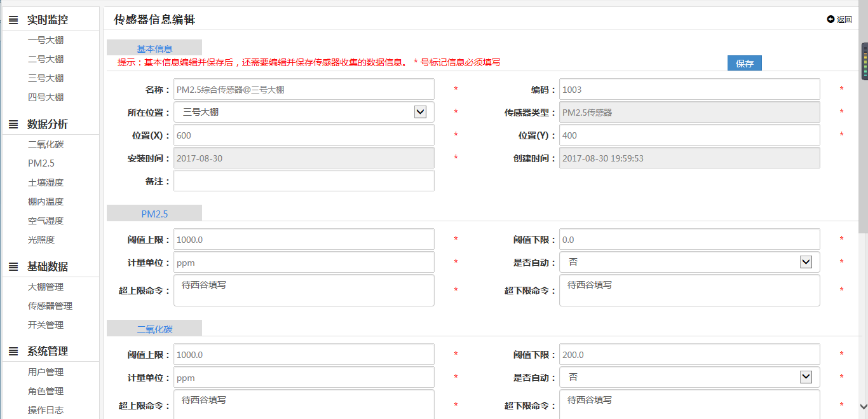Click the PM2.5 超上限命令 text area
Viewport: 868px width, 419px height.
pos(304,291)
